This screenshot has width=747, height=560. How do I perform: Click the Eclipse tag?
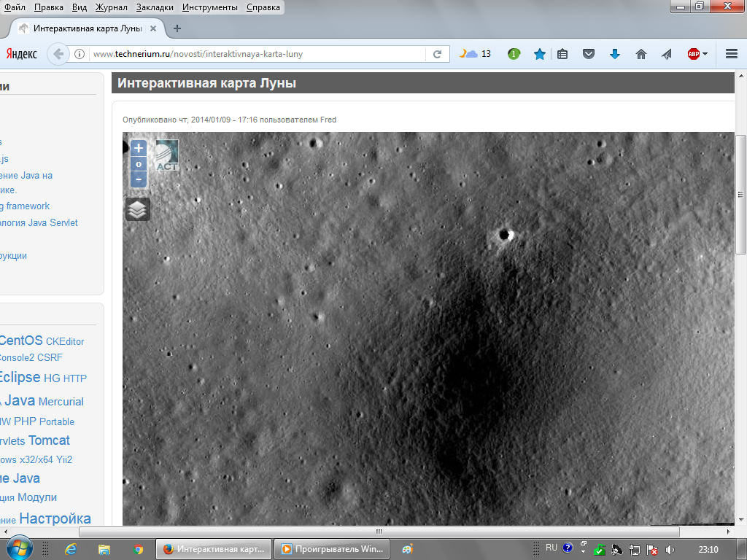click(20, 377)
